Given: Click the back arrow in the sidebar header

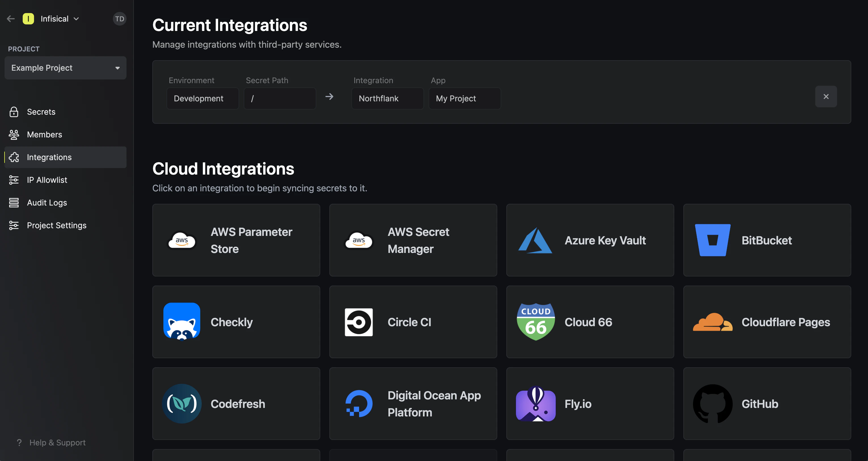Looking at the screenshot, I should coord(11,19).
